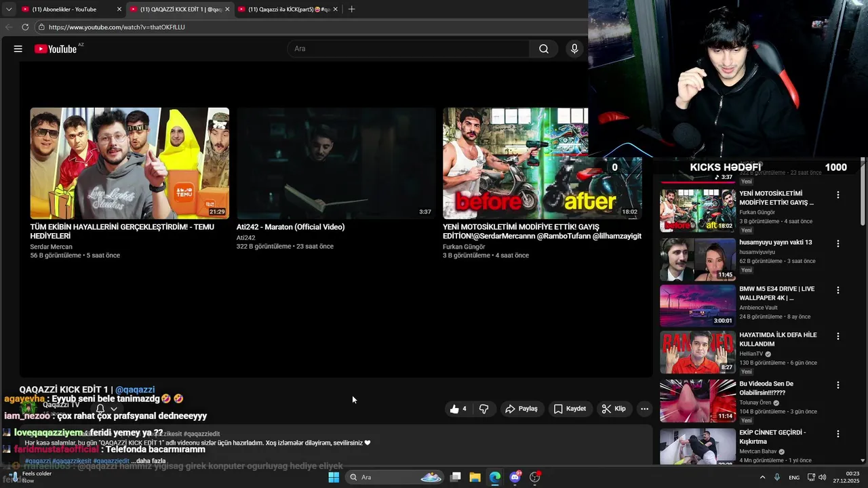Open options menu for husamyuyu sidebar video
The image size is (868, 488).
tap(837, 243)
